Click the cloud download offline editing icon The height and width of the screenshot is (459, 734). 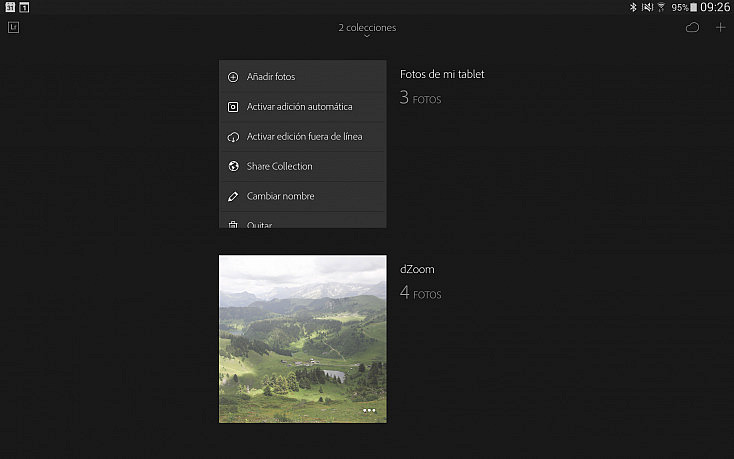[233, 137]
